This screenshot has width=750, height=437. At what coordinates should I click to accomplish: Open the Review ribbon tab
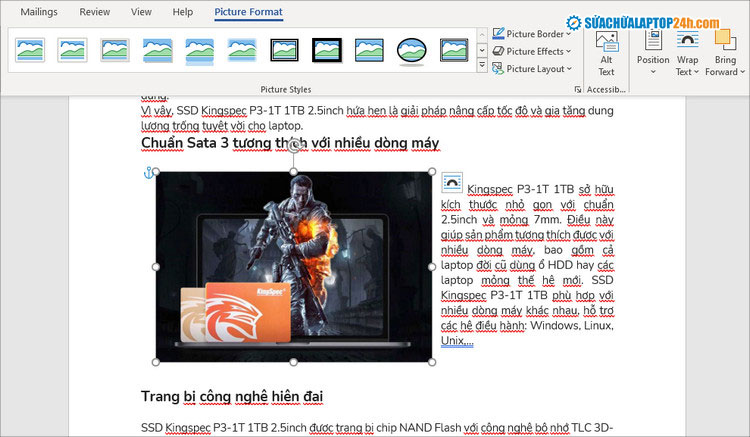(95, 12)
